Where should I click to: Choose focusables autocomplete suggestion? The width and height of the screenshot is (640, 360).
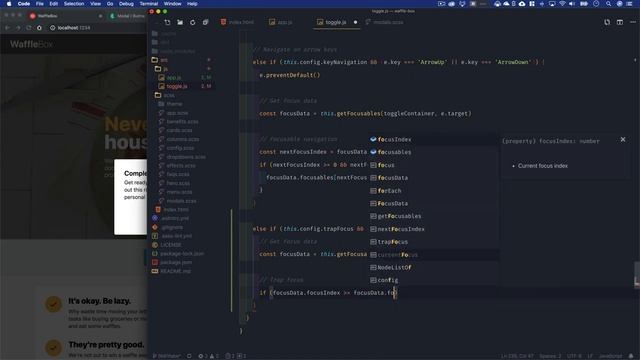pos(433,152)
